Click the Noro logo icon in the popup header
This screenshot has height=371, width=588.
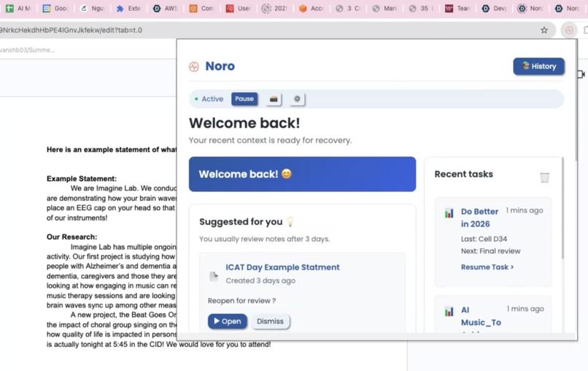[194, 66]
